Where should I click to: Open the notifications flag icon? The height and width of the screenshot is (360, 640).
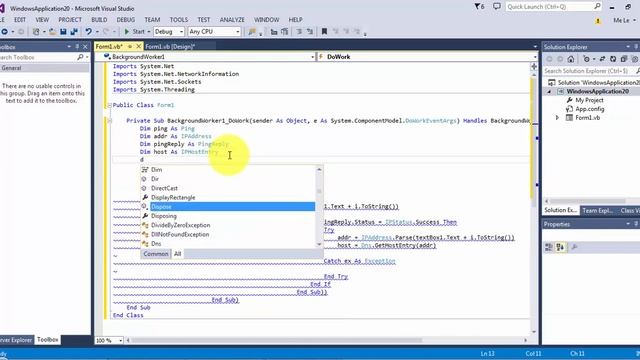(479, 7)
